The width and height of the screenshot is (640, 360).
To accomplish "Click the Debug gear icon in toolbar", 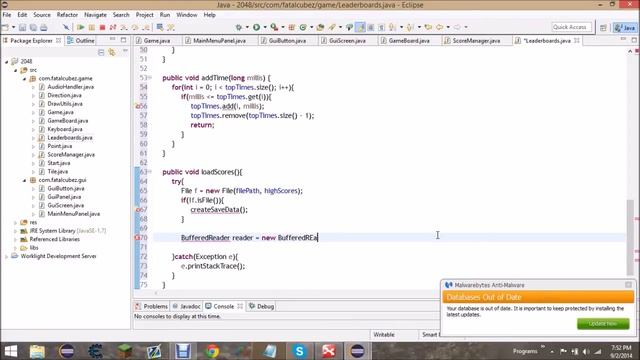I will coord(239,27).
